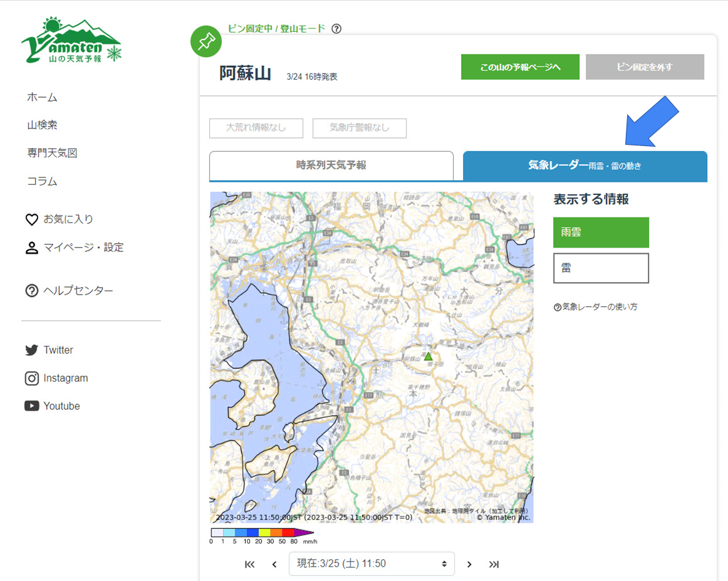Open お気に入り link
The width and height of the screenshot is (728, 581).
click(x=68, y=219)
